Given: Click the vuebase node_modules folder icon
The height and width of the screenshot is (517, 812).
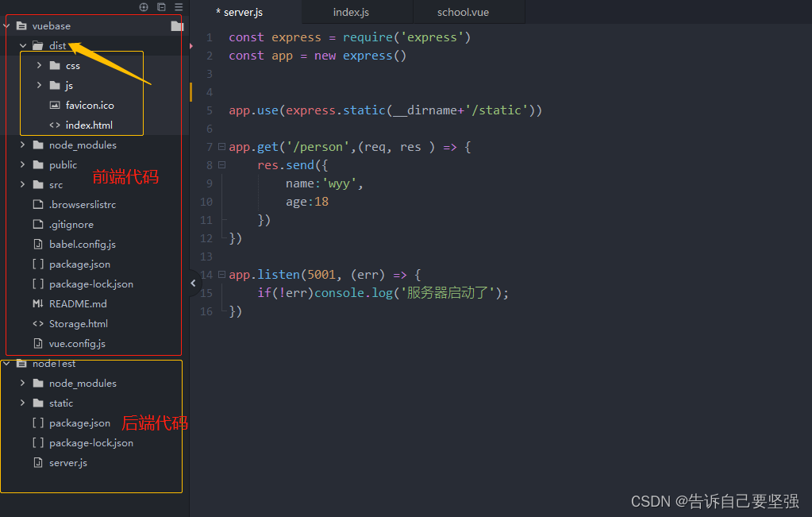Looking at the screenshot, I should pyautogui.click(x=38, y=145).
